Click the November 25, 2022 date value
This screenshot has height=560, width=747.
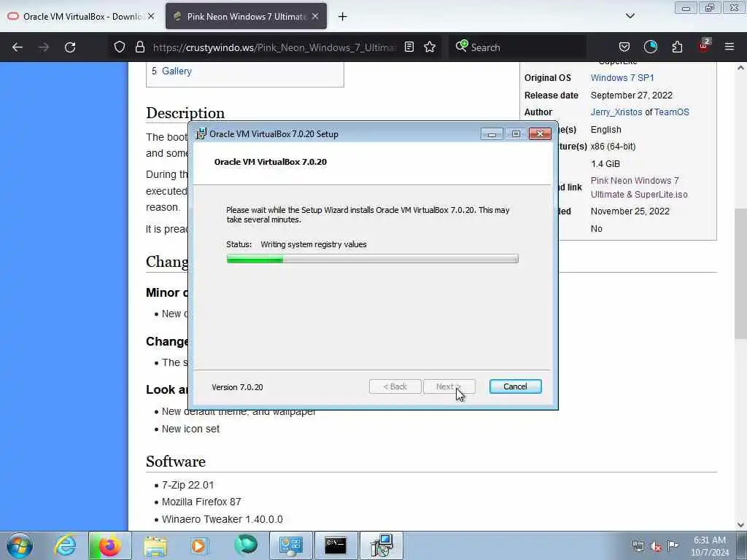630,211
